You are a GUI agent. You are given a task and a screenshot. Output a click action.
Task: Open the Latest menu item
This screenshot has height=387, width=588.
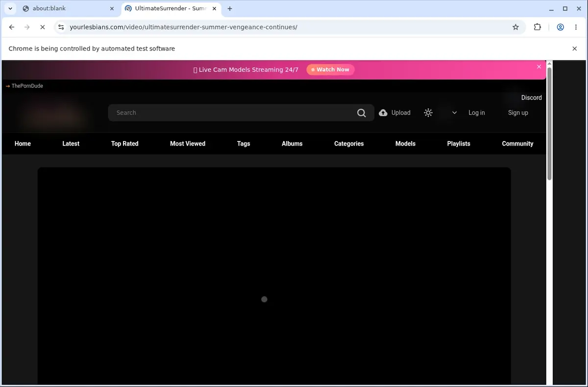tap(71, 144)
